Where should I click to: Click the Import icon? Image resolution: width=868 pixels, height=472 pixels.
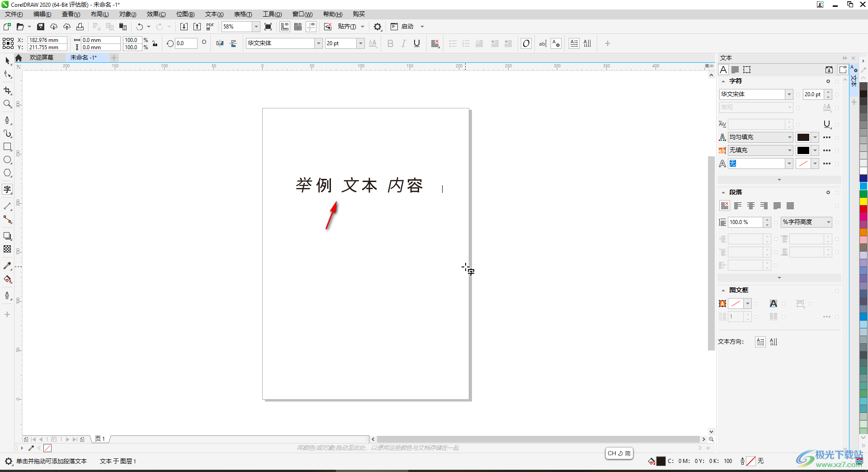point(184,27)
